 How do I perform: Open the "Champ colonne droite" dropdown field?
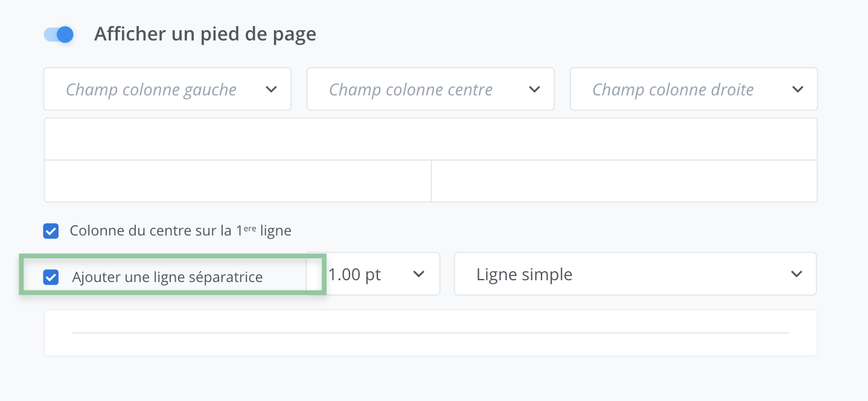coord(673,89)
